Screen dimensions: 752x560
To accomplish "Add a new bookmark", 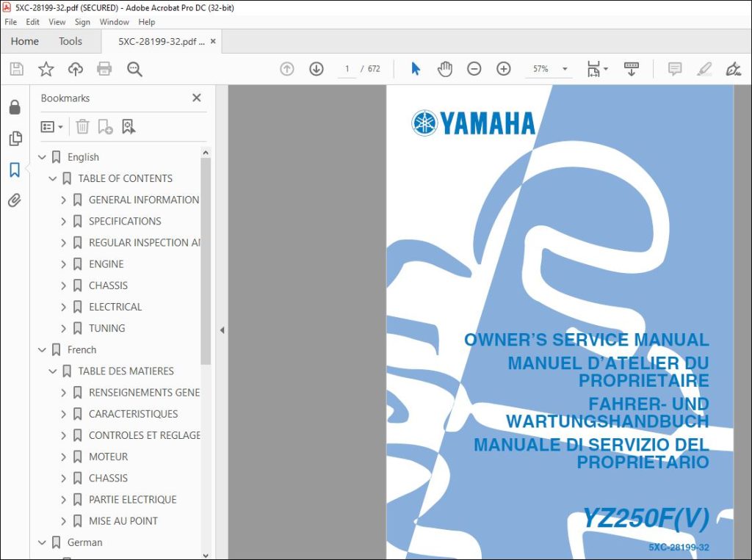I will (105, 127).
